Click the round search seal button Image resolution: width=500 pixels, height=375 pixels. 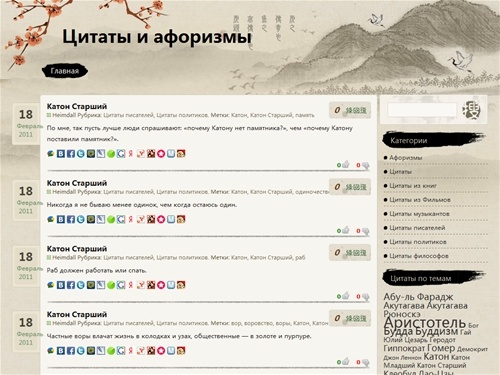[x=473, y=110]
